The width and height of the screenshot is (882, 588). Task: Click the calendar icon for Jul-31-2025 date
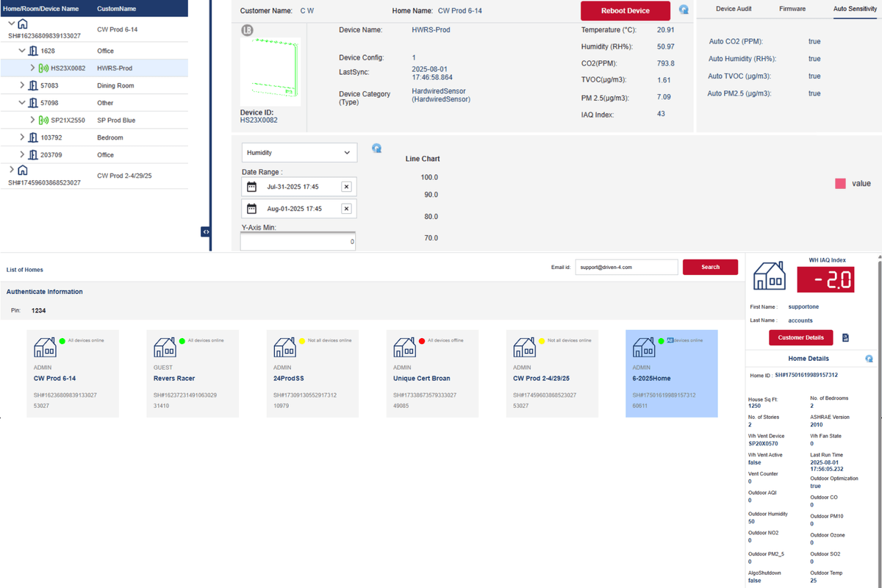coord(251,187)
